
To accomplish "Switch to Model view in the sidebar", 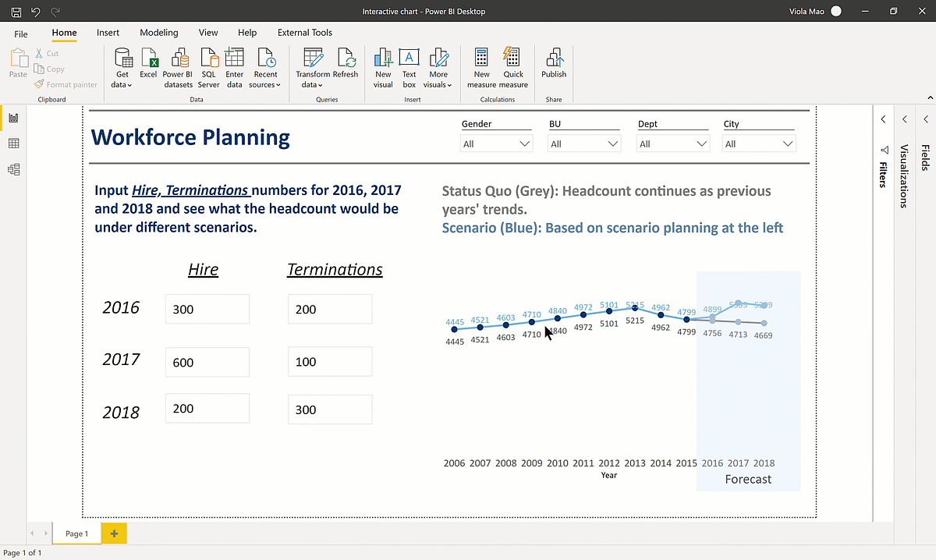I will click(x=12, y=169).
